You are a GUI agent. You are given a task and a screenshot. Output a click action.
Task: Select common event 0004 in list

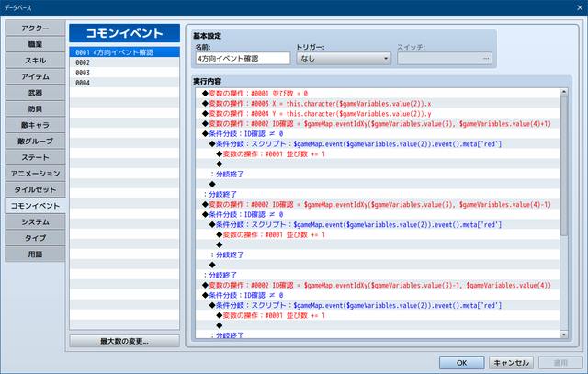[125, 83]
